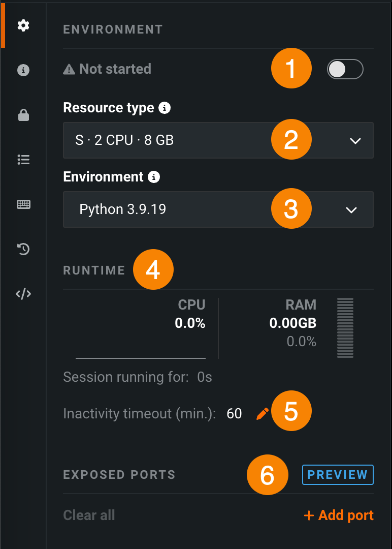The width and height of the screenshot is (392, 549).
Task: Click the RAM usage bar meter
Action: pyautogui.click(x=345, y=328)
